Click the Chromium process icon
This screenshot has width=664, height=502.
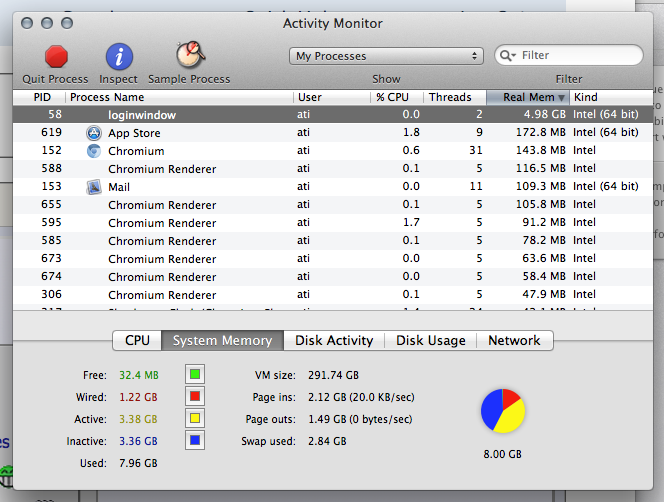pyautogui.click(x=94, y=151)
